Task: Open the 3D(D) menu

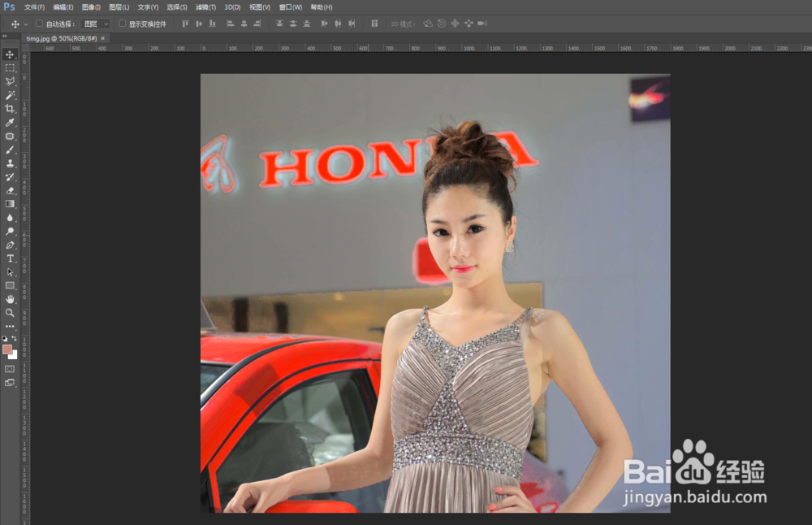Action: click(x=232, y=7)
